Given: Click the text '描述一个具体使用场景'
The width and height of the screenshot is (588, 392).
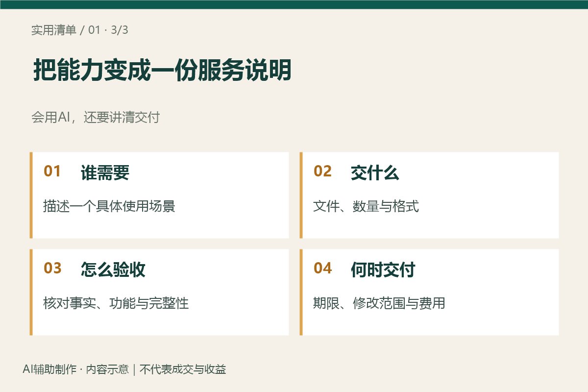Looking at the screenshot, I should [x=109, y=206].
